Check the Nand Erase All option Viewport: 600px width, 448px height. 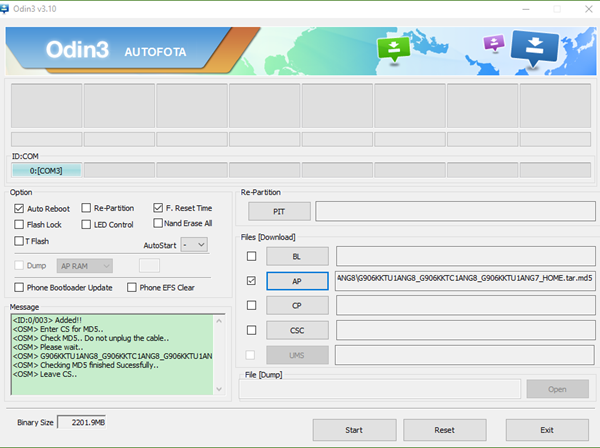[x=158, y=223]
